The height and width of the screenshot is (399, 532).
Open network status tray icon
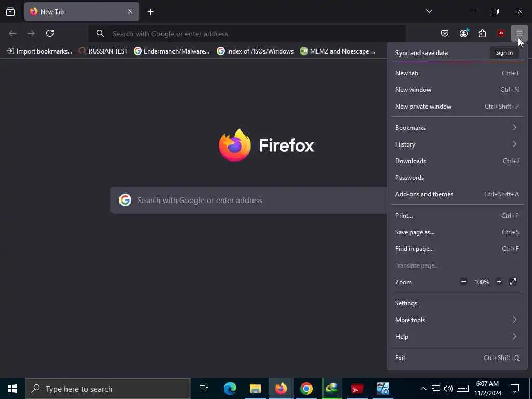click(436, 389)
